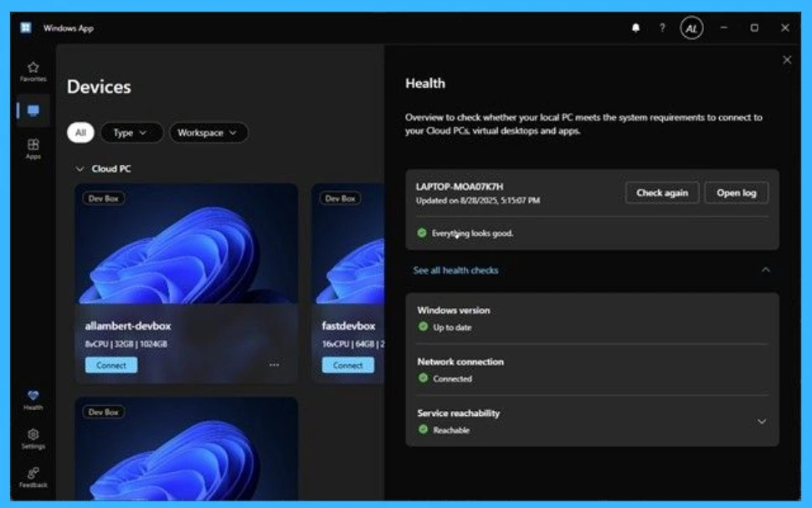Run the health check again with Check again
The width and height of the screenshot is (812, 508).
[662, 192]
